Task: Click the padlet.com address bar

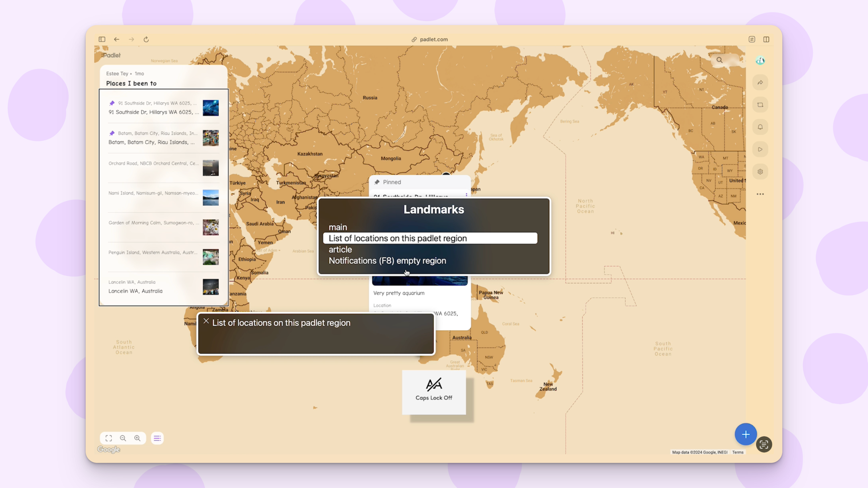Action: (x=430, y=39)
